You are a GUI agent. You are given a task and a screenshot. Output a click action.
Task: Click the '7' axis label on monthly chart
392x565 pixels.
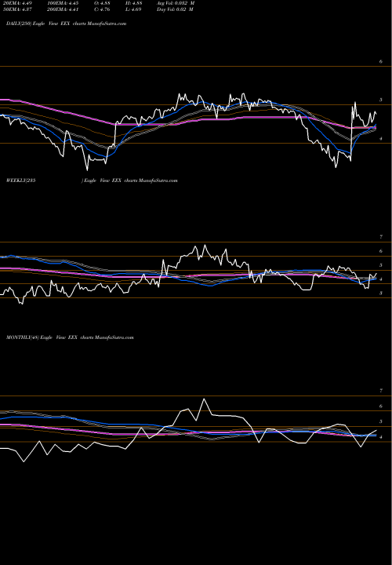pyautogui.click(x=381, y=391)
